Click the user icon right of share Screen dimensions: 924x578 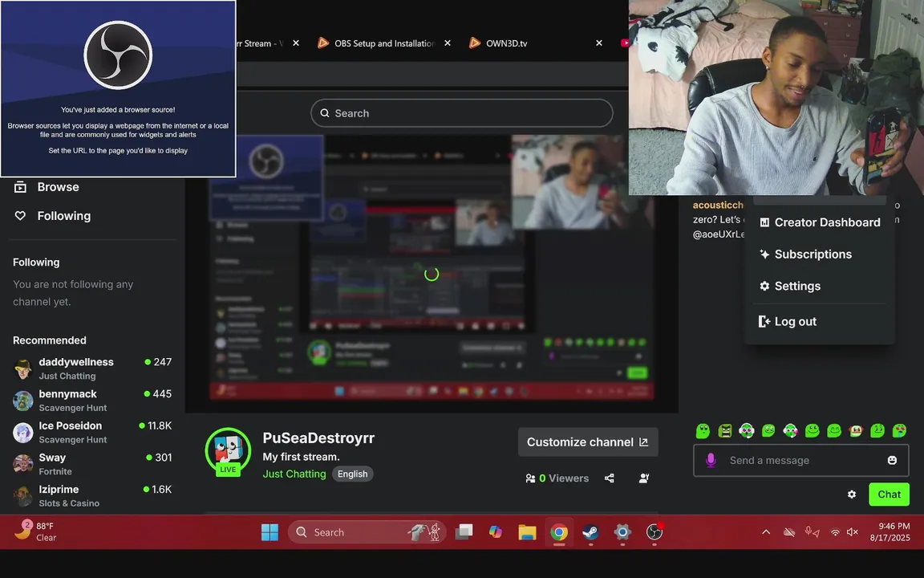tap(644, 478)
